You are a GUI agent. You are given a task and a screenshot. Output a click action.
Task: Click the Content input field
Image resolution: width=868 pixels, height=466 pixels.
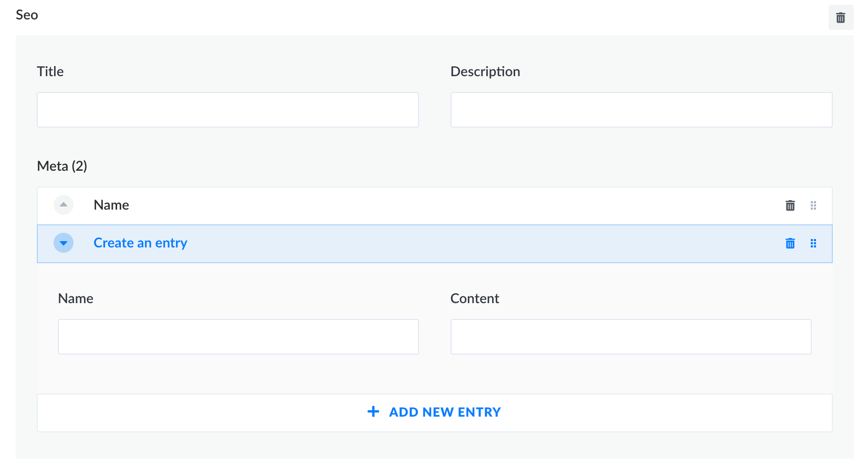[x=630, y=336]
